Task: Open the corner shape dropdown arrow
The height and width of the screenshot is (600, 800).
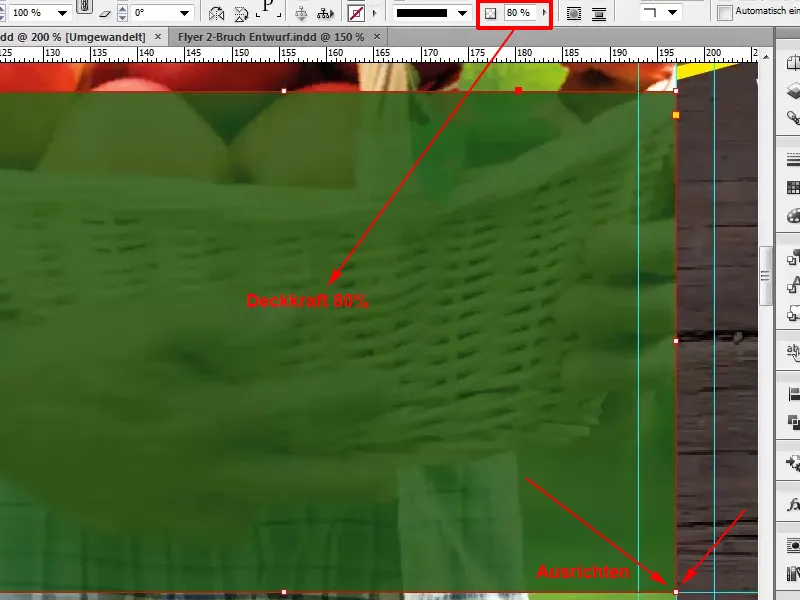Action: [x=672, y=12]
